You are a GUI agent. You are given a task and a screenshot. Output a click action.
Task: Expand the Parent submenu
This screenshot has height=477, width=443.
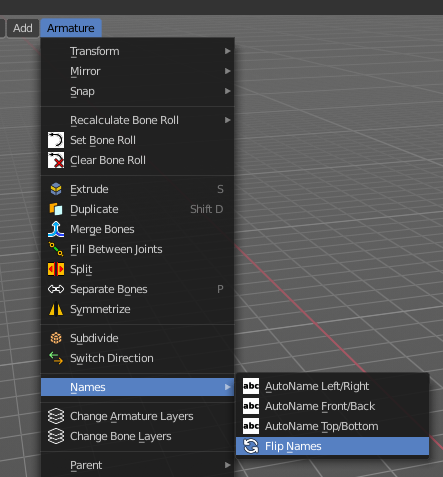(137, 465)
